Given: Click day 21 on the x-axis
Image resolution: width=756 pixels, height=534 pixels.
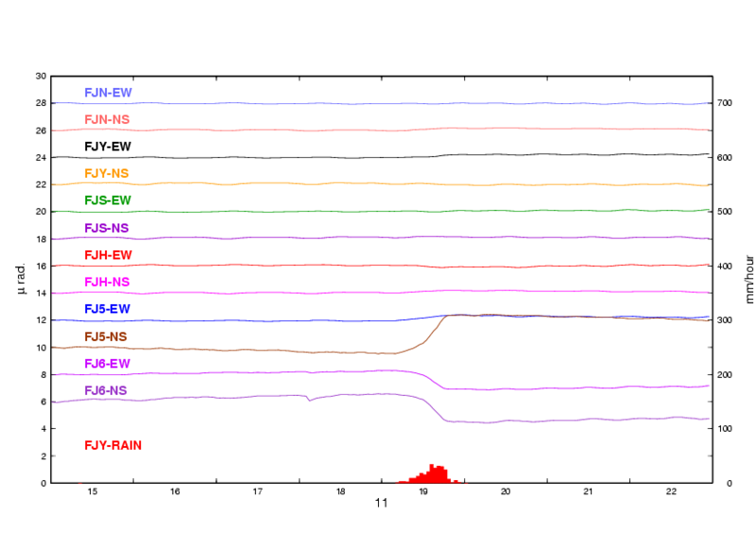Looking at the screenshot, I should (588, 491).
